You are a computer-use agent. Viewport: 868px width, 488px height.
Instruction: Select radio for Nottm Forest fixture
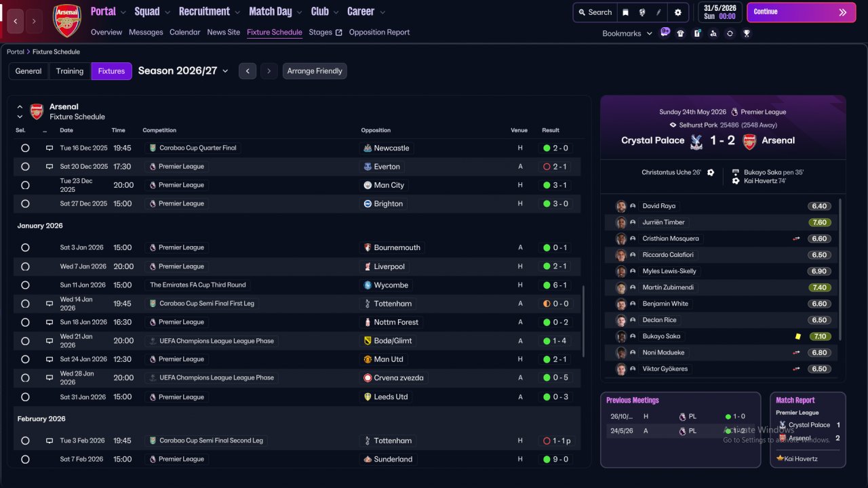pyautogui.click(x=25, y=323)
